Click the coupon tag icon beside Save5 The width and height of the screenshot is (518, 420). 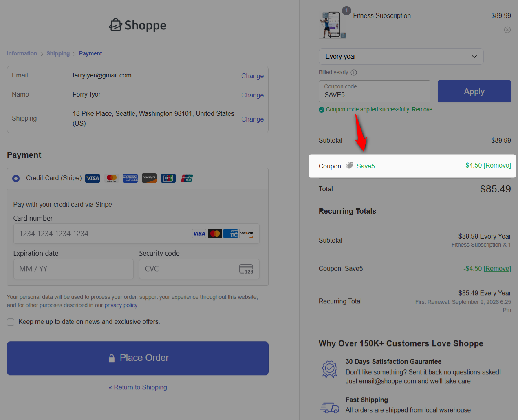tap(349, 166)
